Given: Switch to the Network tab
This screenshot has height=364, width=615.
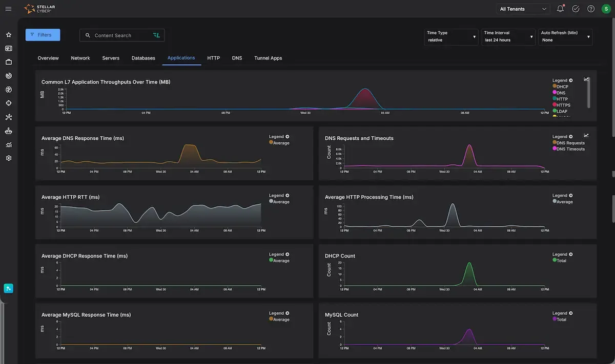Looking at the screenshot, I should [x=80, y=58].
